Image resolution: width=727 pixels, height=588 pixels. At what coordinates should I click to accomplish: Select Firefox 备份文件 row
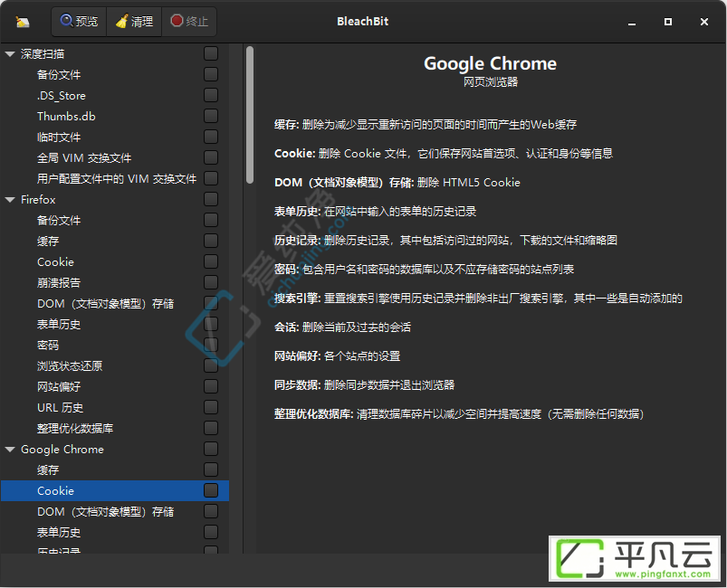(114, 220)
